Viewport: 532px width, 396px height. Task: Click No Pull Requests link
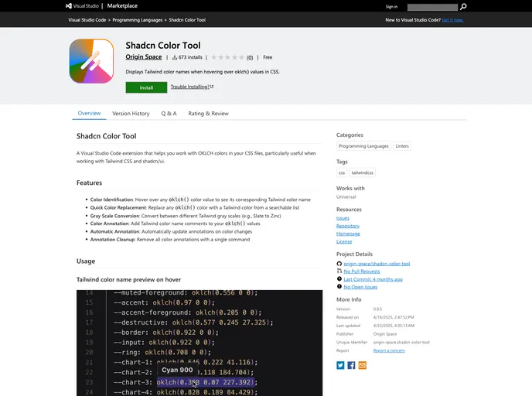pos(362,271)
